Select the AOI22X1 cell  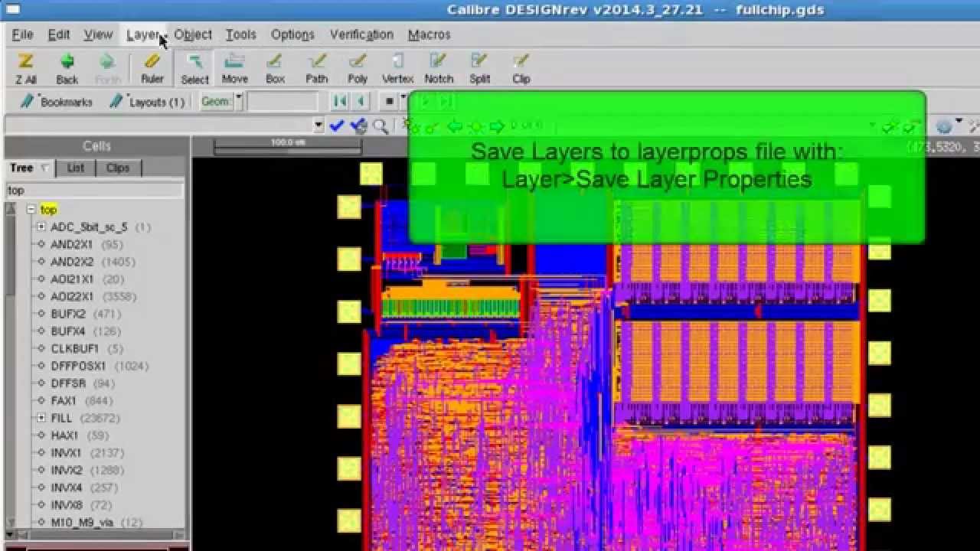tap(72, 297)
